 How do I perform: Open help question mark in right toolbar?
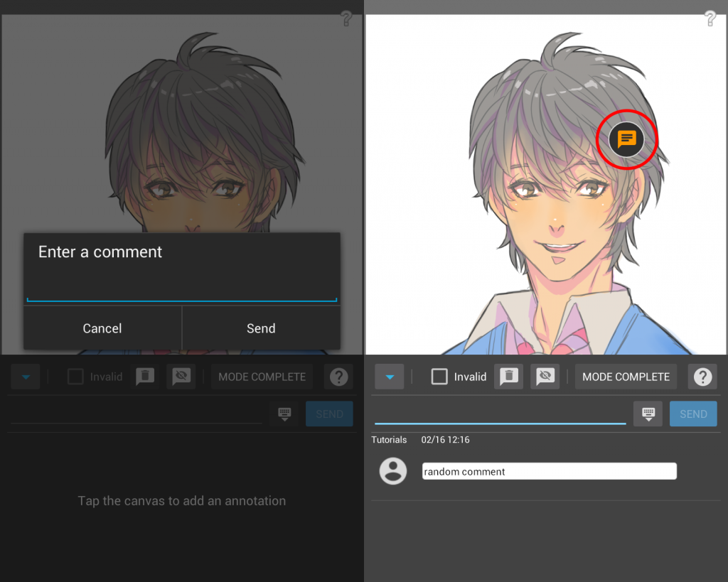[x=702, y=377]
